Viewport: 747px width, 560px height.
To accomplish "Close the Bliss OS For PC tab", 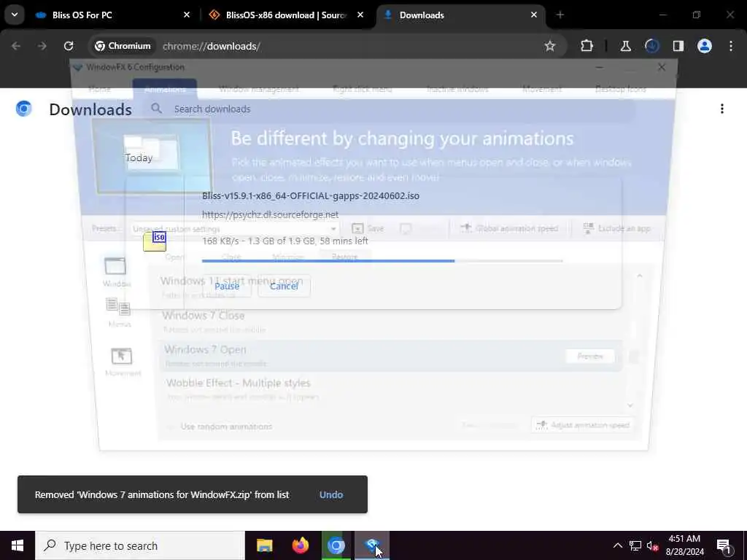I will pos(187,15).
